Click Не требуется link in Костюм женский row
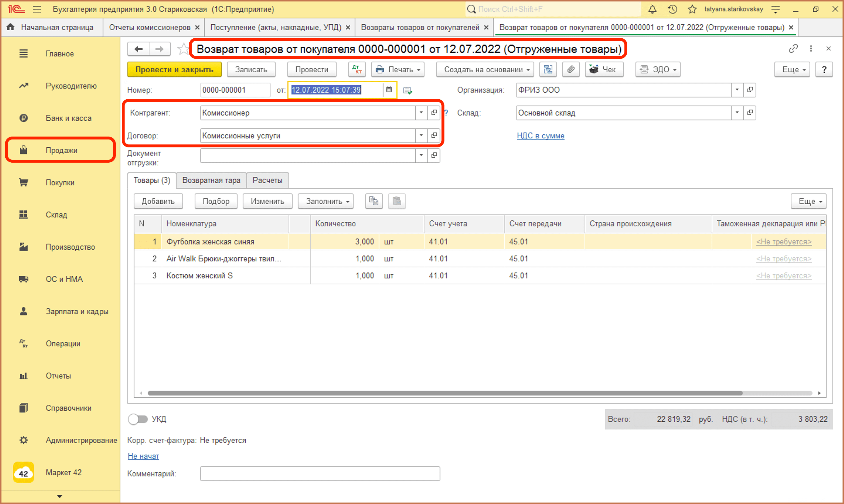The image size is (844, 504). [x=784, y=276]
